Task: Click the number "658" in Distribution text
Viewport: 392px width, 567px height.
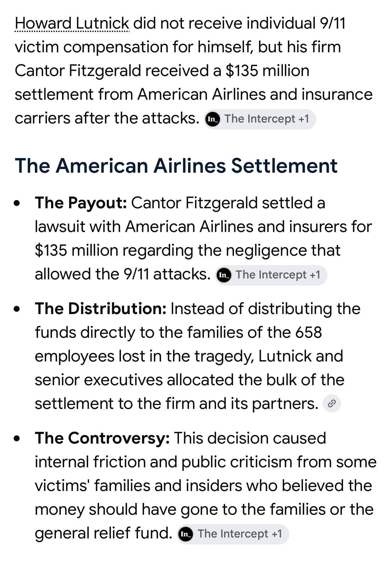Action: [308, 332]
